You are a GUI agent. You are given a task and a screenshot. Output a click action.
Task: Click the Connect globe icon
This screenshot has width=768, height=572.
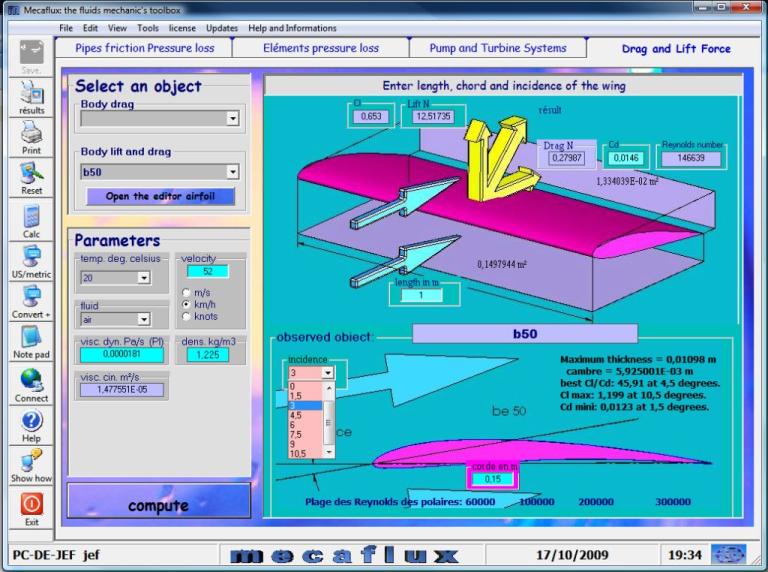coord(31,380)
